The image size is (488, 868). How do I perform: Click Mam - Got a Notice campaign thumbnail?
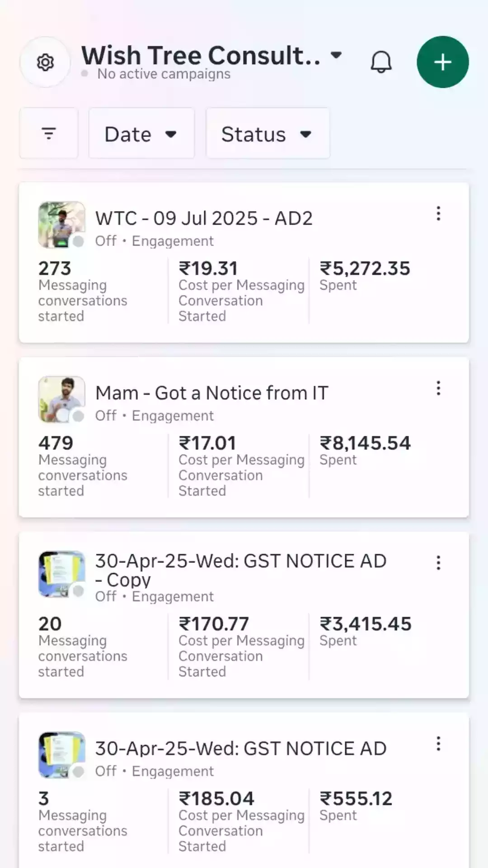(61, 399)
